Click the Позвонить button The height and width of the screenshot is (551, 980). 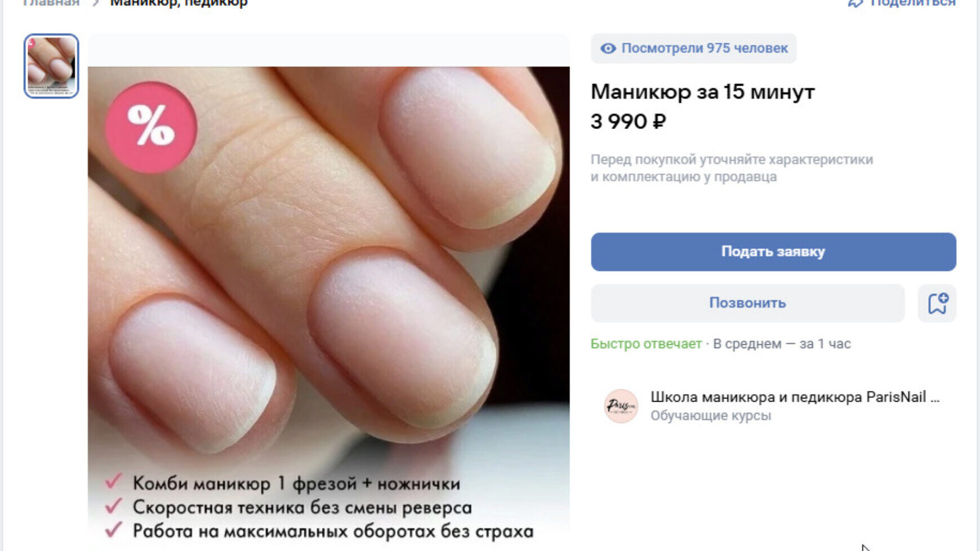coord(747,303)
